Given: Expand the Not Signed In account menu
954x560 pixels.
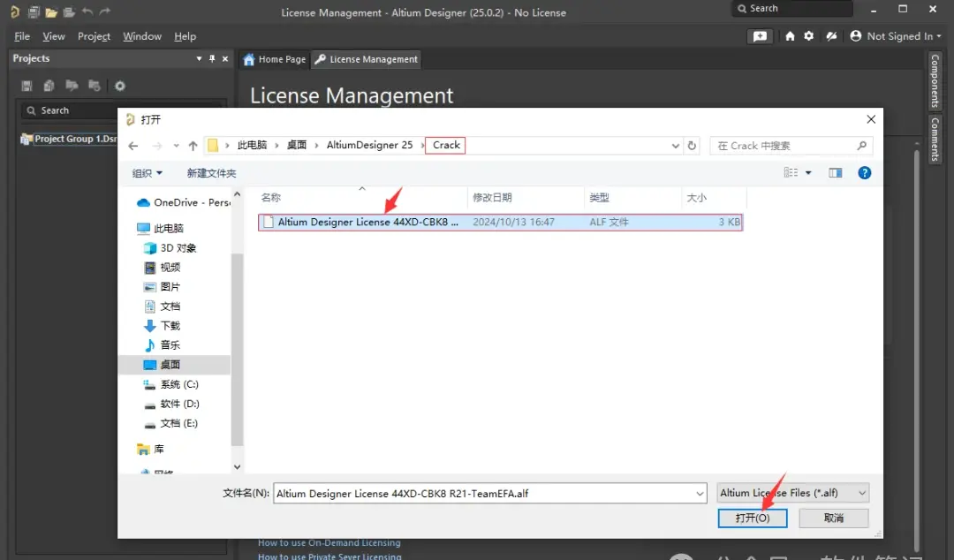Looking at the screenshot, I should click(896, 36).
